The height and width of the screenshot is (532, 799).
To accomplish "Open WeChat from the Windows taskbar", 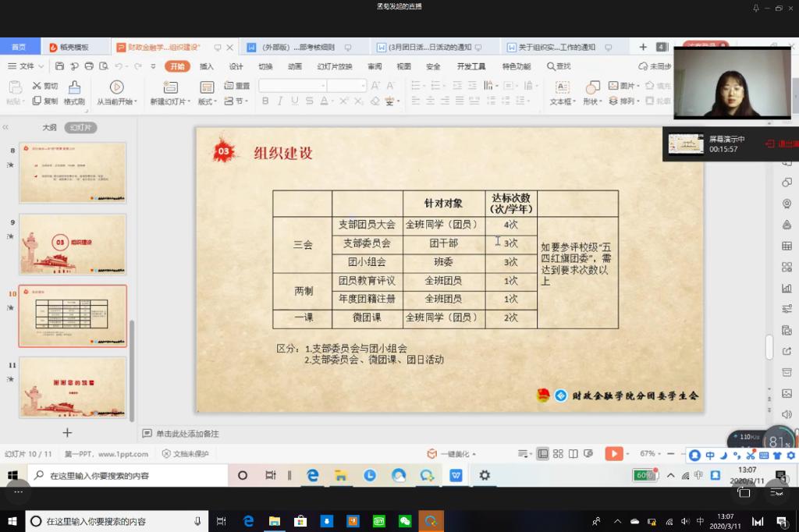I will 405,521.
